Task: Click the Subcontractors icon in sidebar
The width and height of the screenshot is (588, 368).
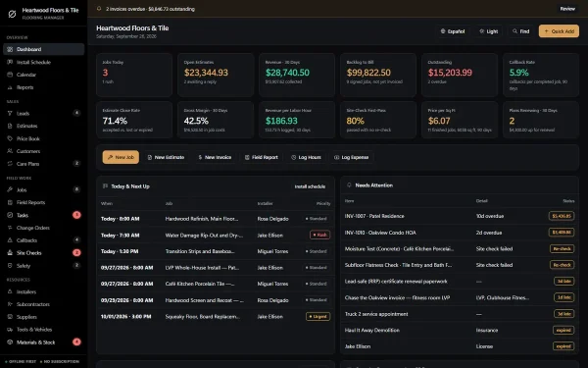Action: click(10, 304)
